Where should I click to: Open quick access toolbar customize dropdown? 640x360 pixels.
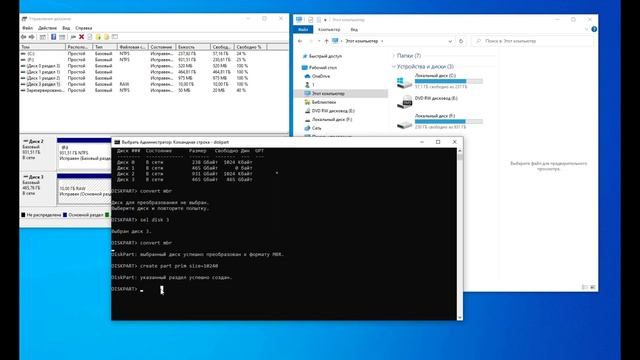325,20
